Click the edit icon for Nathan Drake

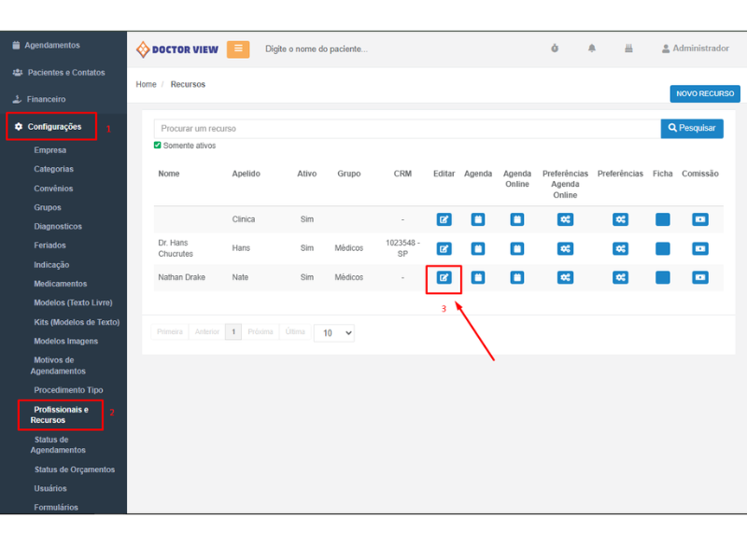coord(444,277)
